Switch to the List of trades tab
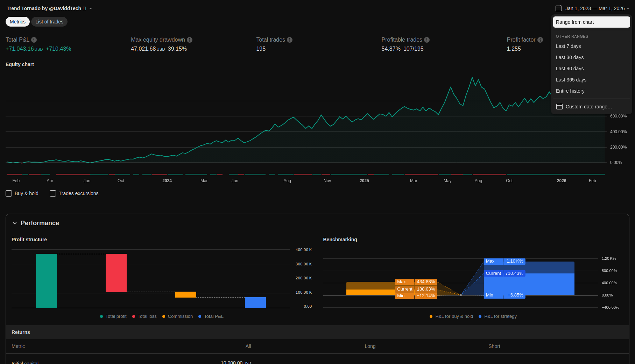Screen dimensions: 635x364 pos(49,22)
